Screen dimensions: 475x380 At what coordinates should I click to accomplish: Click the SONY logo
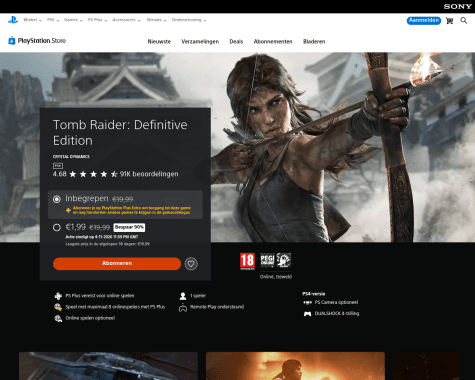point(457,6)
